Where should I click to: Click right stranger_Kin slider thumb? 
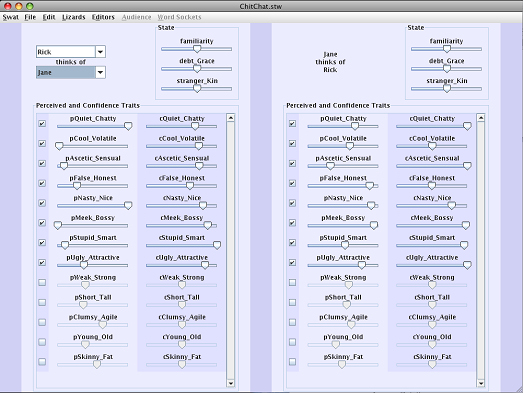(447, 89)
